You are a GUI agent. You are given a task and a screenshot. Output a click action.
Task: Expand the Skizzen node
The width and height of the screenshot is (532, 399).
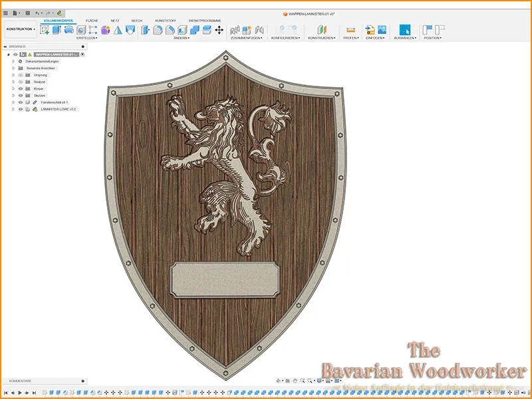click(x=13, y=95)
